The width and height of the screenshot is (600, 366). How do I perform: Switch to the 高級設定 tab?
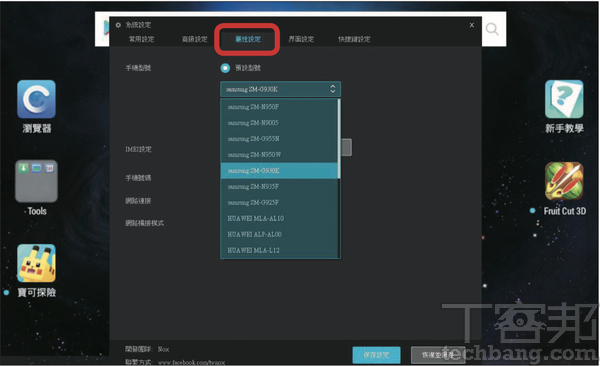pos(194,39)
